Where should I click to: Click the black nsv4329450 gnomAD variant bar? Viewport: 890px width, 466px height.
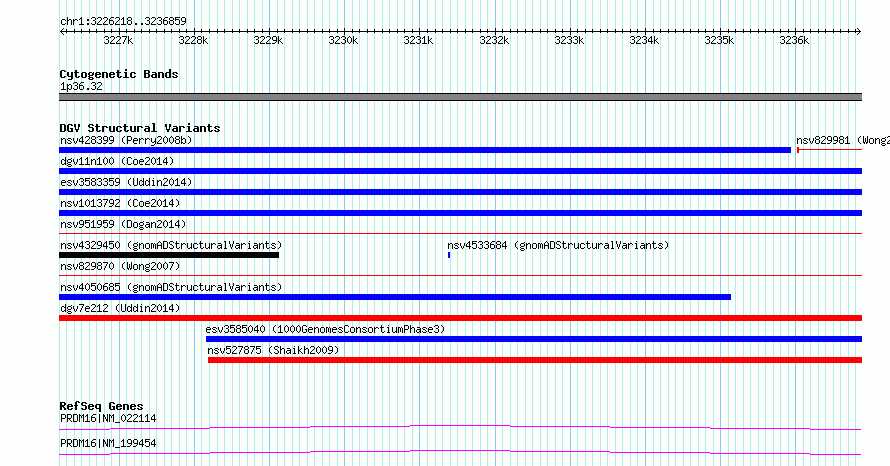tap(169, 255)
